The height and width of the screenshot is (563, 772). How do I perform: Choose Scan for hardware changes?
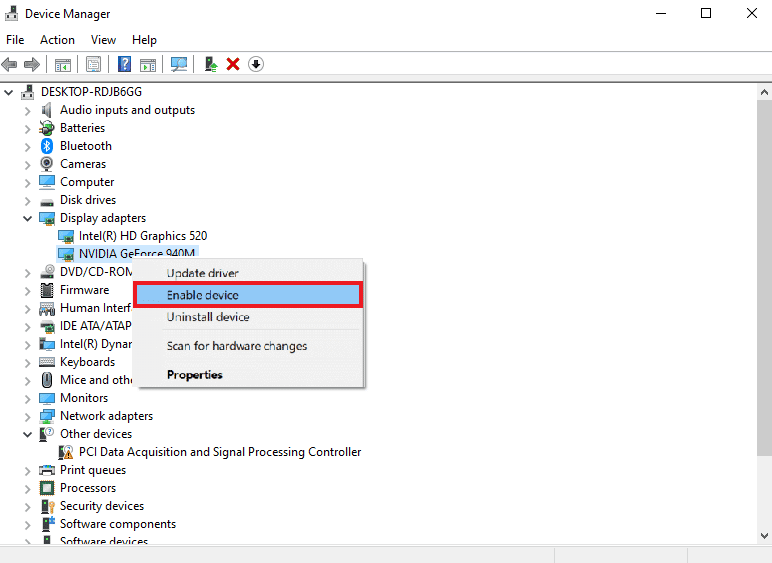coord(249,346)
